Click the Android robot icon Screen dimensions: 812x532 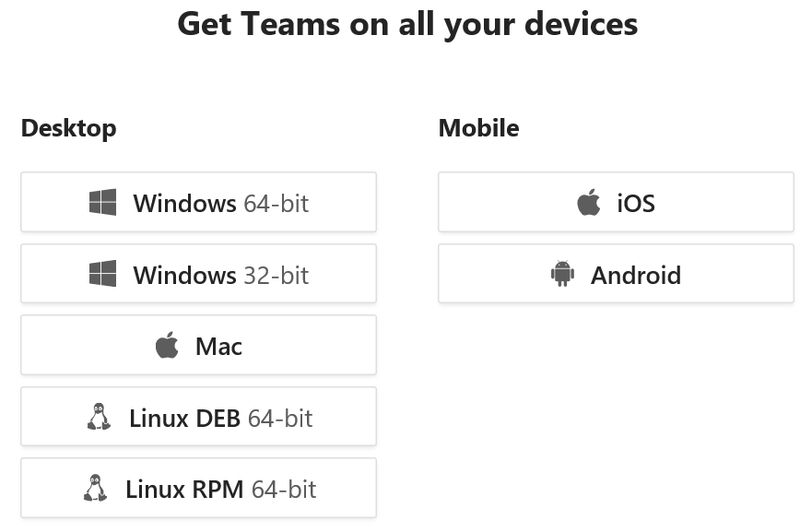(x=562, y=274)
